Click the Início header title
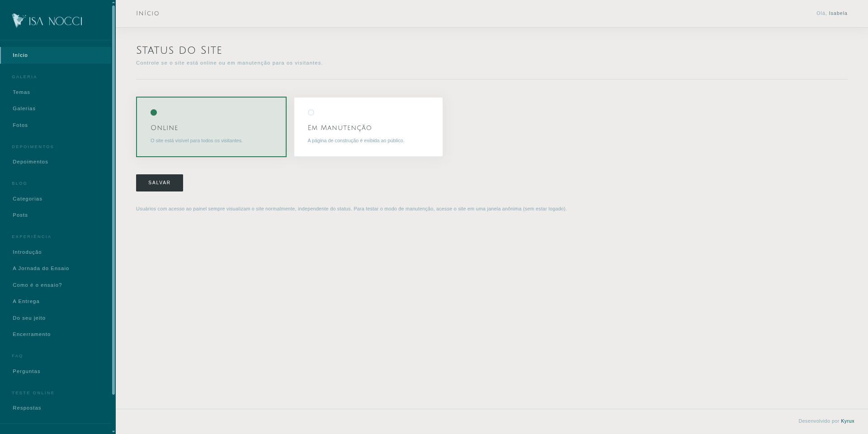Image resolution: width=868 pixels, height=434 pixels. point(148,14)
